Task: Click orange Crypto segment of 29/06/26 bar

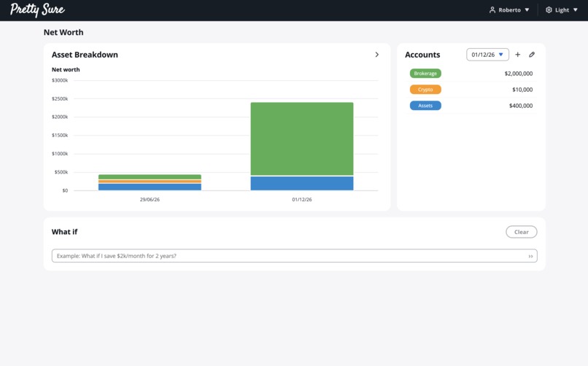Action: point(150,182)
